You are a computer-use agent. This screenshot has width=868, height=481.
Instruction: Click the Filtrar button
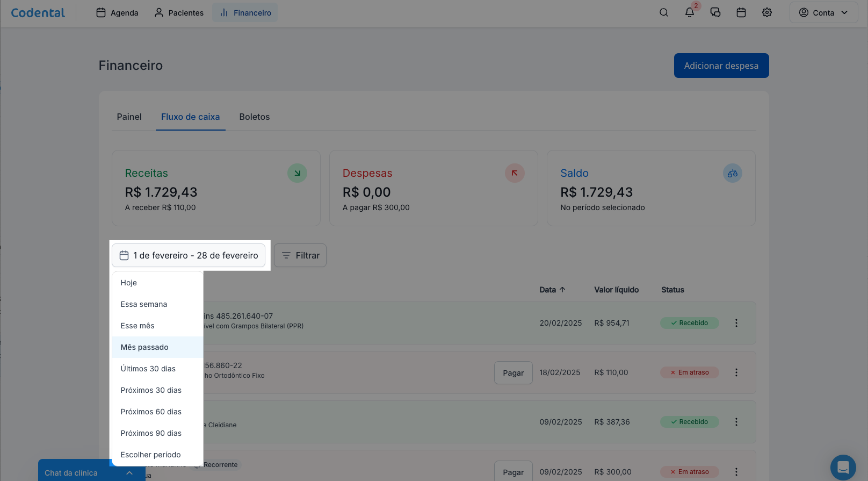click(x=300, y=255)
